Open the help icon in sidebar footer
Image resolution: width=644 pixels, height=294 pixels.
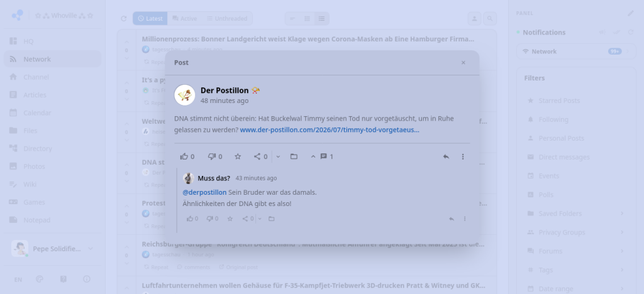pyautogui.click(x=64, y=280)
